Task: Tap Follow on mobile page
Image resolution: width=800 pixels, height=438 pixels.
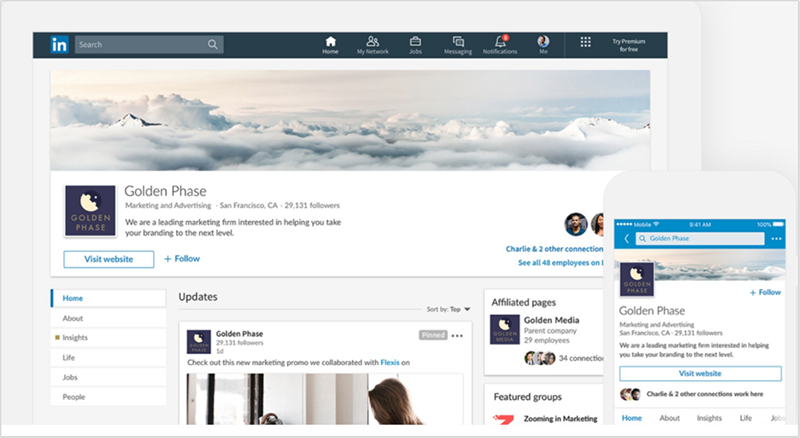Action: click(765, 293)
